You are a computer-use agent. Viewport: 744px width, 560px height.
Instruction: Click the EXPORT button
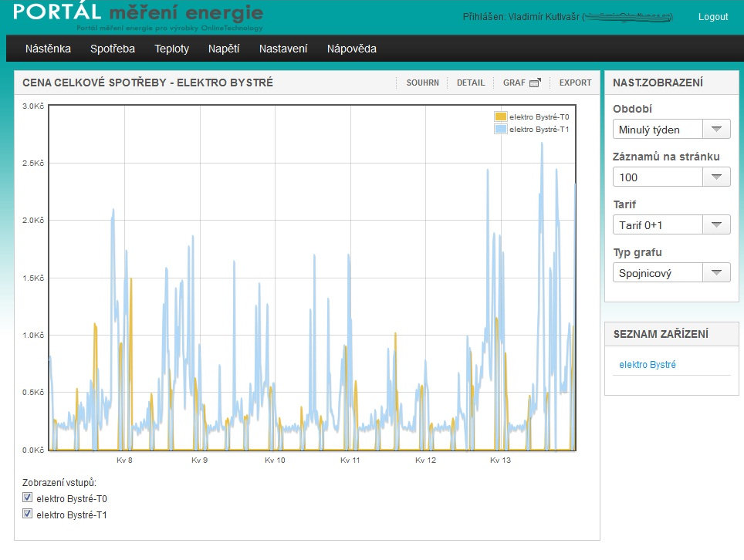575,83
